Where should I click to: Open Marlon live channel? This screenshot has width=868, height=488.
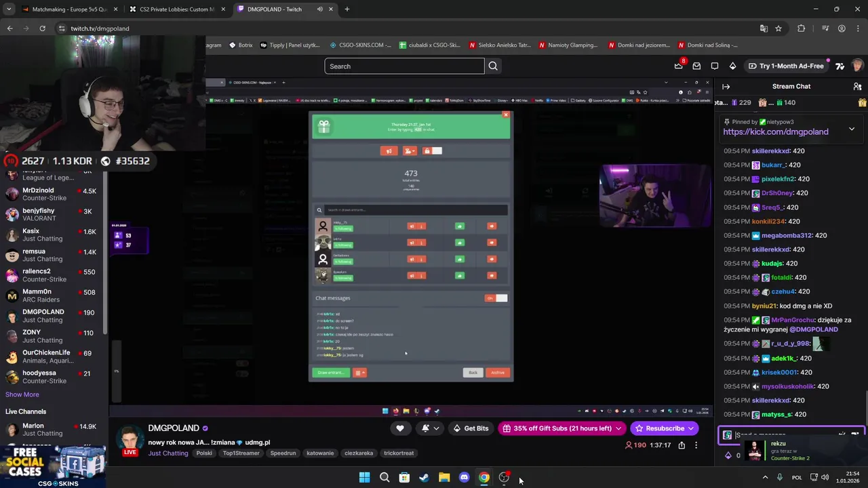tap(54, 430)
